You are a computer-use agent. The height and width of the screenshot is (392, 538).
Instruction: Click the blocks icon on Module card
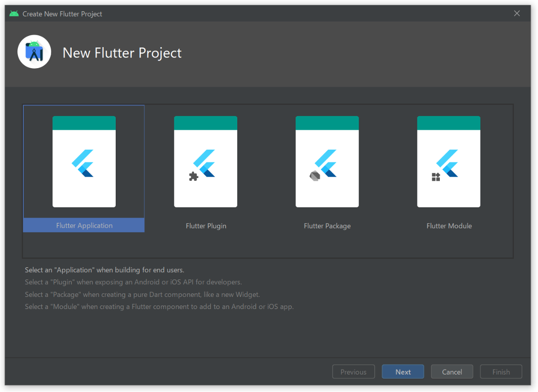[435, 178]
